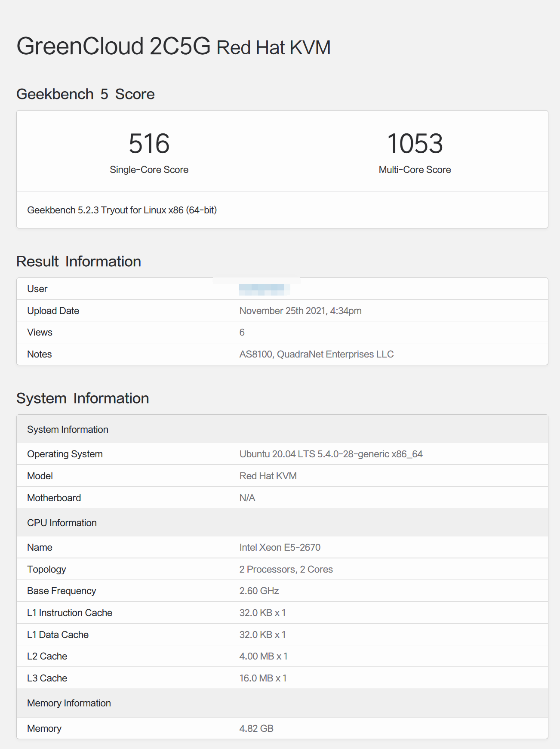Click the '2.60 GHz' value
560x749 pixels.
pos(259,591)
